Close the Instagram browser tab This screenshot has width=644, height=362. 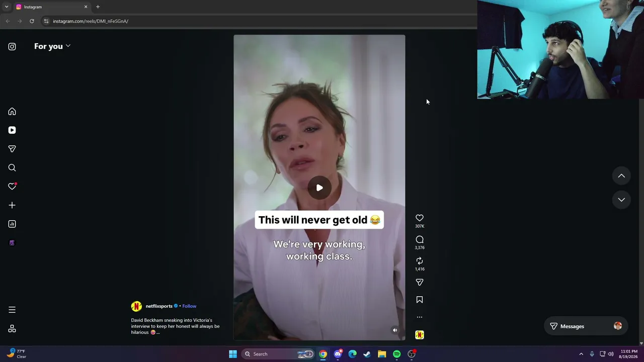click(x=86, y=7)
